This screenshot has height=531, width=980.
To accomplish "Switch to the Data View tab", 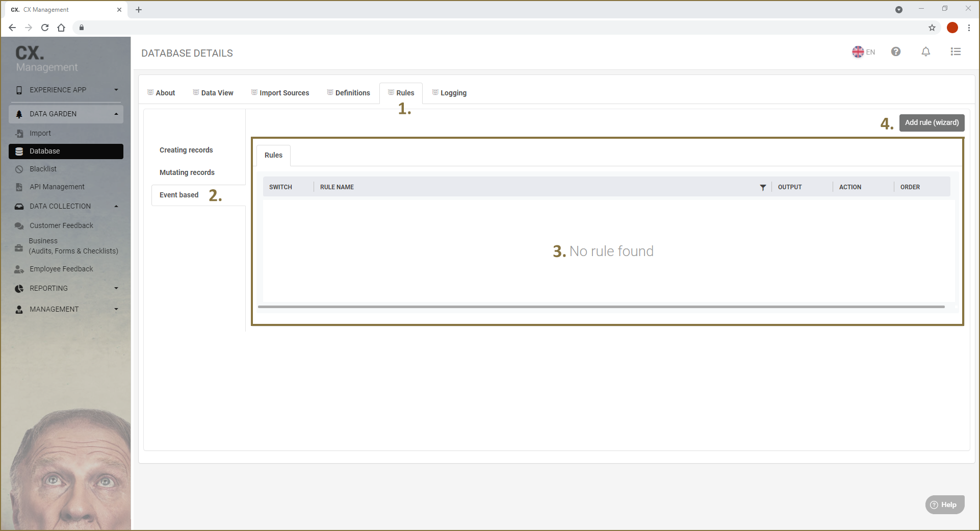I will [213, 93].
